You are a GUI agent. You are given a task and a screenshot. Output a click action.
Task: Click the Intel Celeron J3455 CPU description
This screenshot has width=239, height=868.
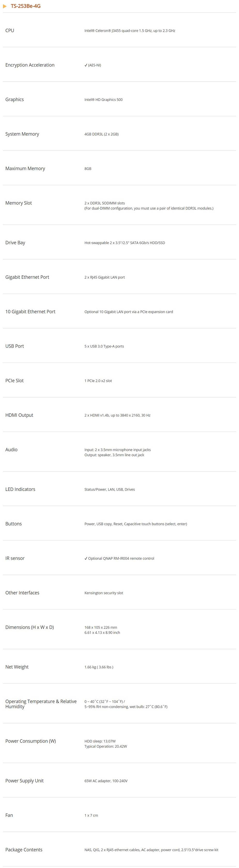click(x=130, y=31)
